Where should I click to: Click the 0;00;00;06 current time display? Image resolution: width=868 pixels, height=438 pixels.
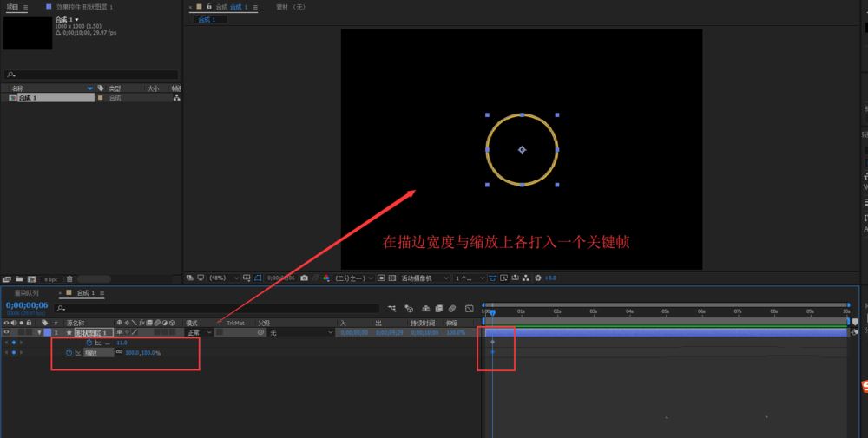pyautogui.click(x=27, y=305)
